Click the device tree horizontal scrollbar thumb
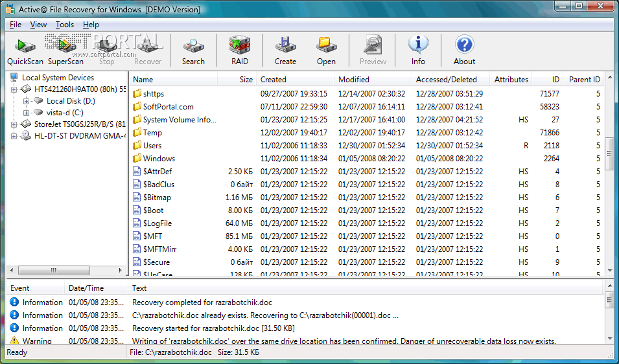The height and width of the screenshot is (364, 619). 54,270
